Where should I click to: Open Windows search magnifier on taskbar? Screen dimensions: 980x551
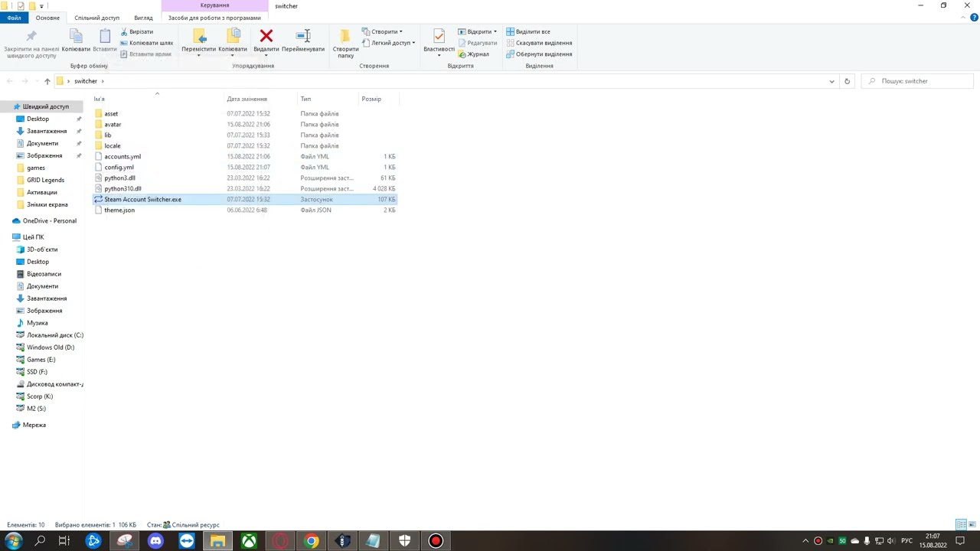(x=40, y=541)
